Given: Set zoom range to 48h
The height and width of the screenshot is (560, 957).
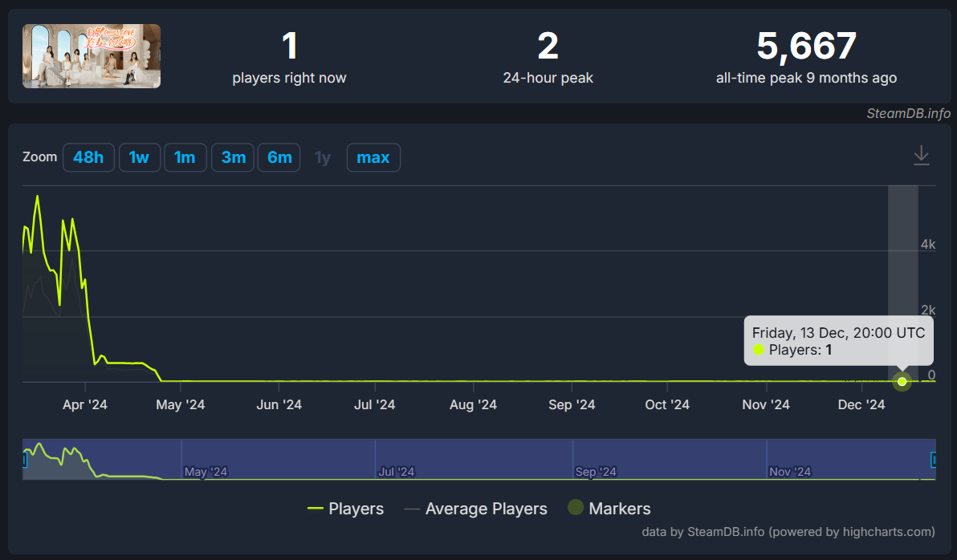Looking at the screenshot, I should coord(88,157).
